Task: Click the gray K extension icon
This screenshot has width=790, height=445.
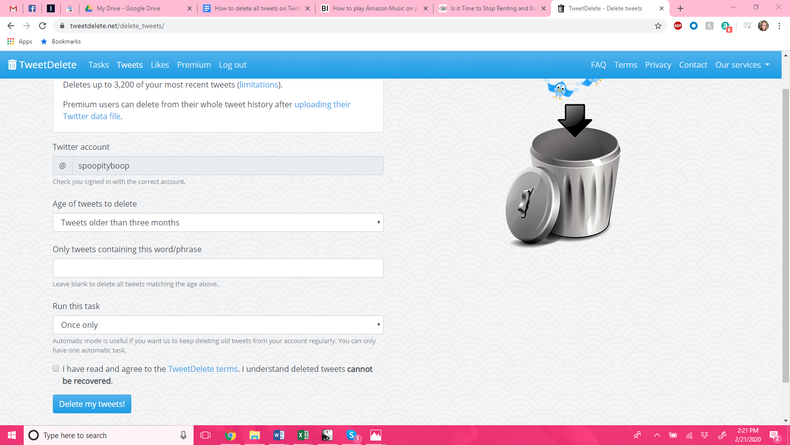Action: [709, 26]
